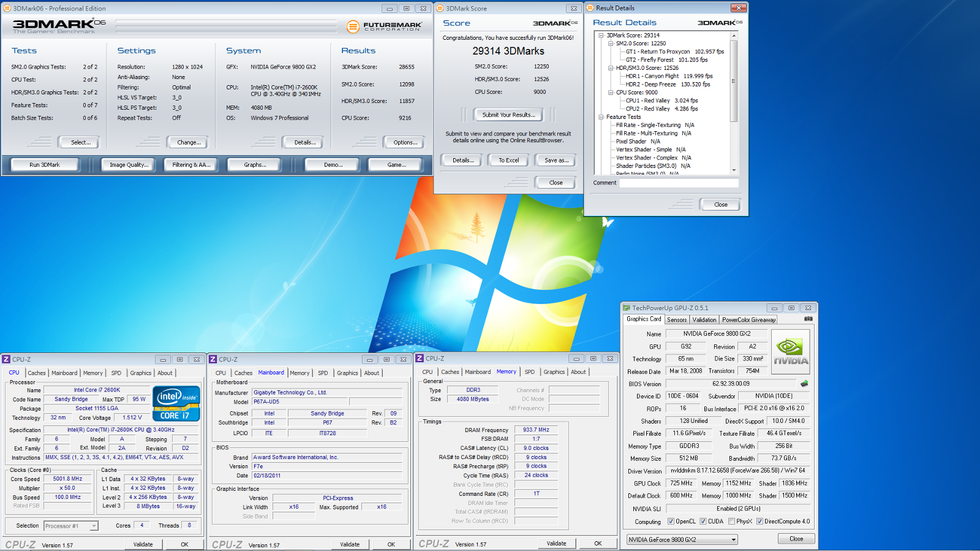The width and height of the screenshot is (980, 551).
Task: Click the Comment input field in Result Details
Action: [x=679, y=183]
